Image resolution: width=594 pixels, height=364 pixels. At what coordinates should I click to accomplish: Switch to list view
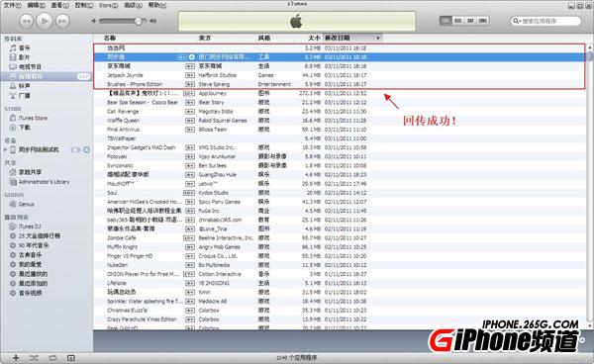(x=445, y=21)
